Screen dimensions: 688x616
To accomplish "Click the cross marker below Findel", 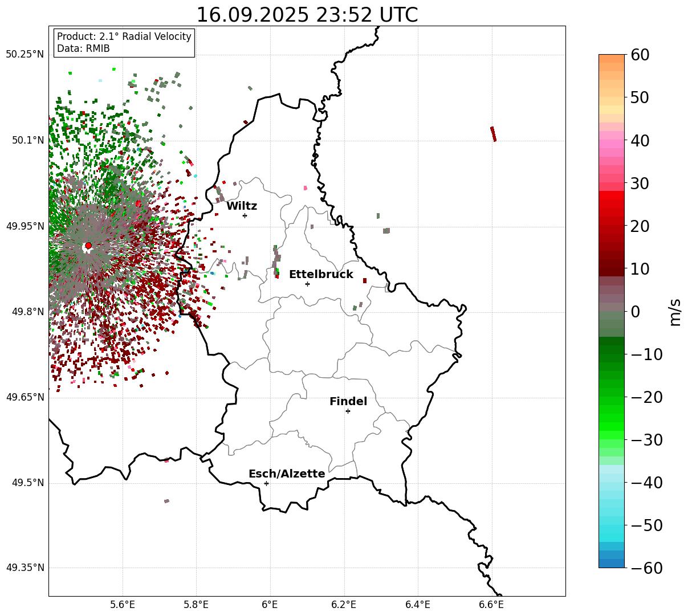I will pos(348,411).
